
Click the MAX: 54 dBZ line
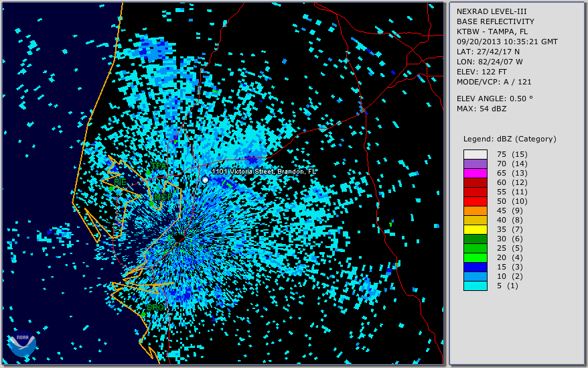click(482, 109)
